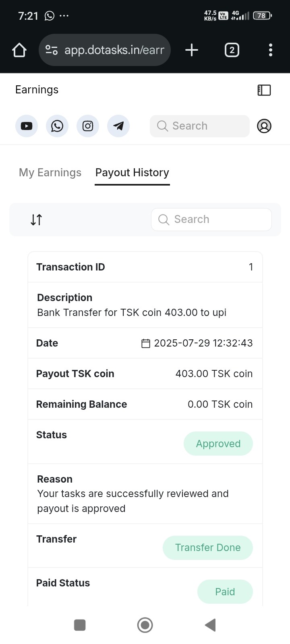Tap the Instagram icon

88,126
